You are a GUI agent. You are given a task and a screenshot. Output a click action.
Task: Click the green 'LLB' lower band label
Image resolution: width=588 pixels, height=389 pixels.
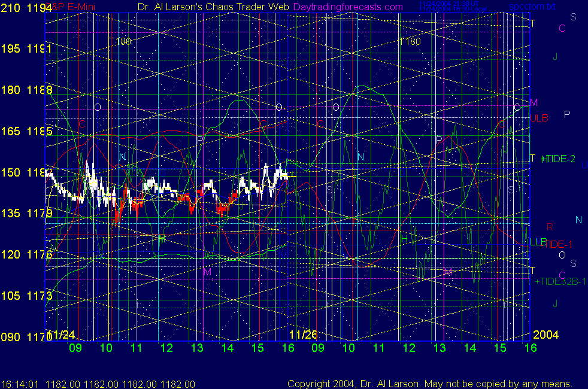[538, 242]
